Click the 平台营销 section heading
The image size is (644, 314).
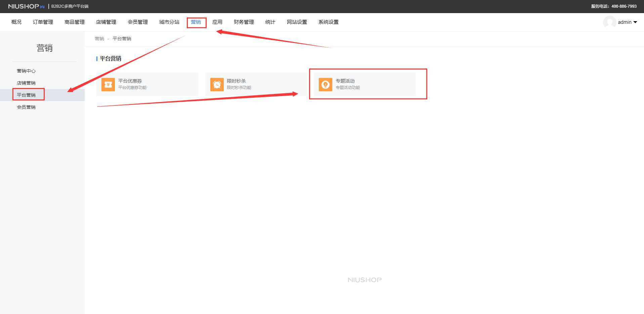111,58
